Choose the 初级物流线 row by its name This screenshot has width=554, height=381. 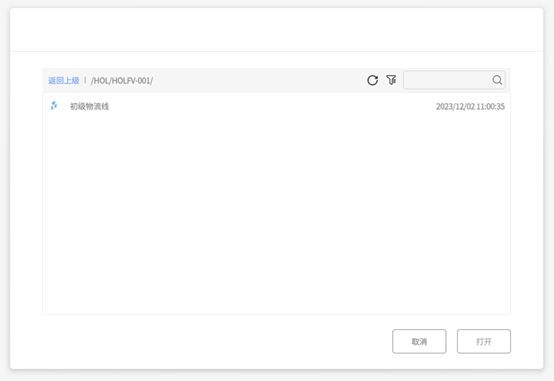tap(89, 106)
